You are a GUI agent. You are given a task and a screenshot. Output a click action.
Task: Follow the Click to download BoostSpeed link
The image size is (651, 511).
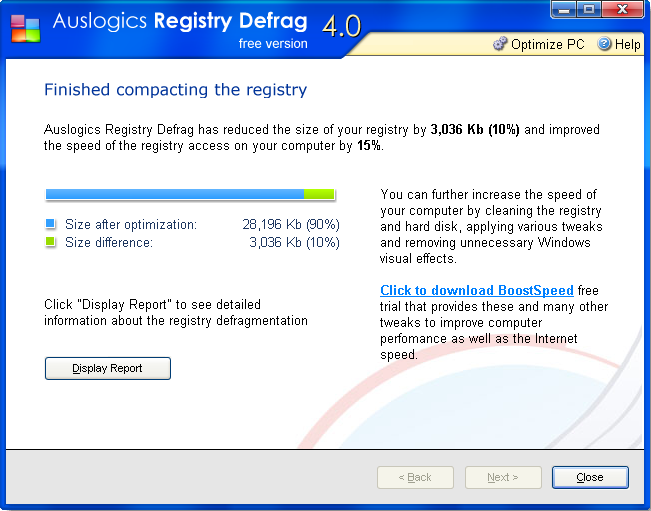pyautogui.click(x=477, y=290)
